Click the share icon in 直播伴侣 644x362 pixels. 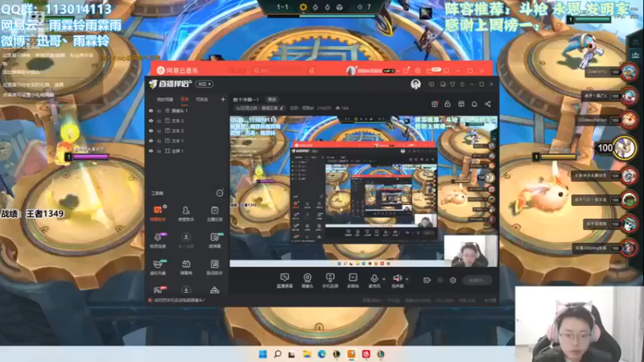(488, 105)
